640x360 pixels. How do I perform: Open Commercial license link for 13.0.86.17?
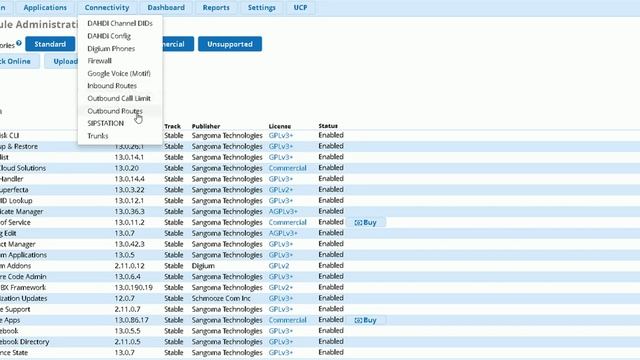click(287, 320)
